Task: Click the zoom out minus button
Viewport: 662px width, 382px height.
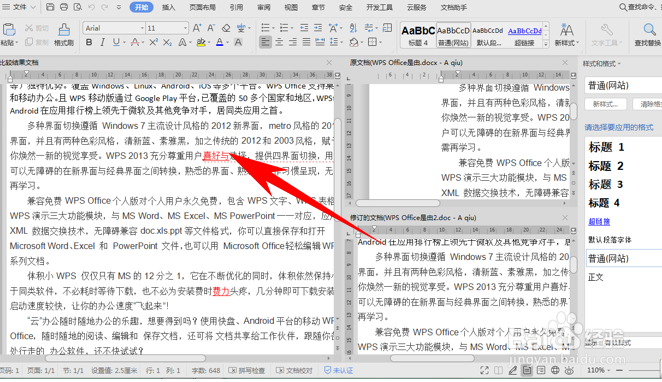Action: [619, 370]
